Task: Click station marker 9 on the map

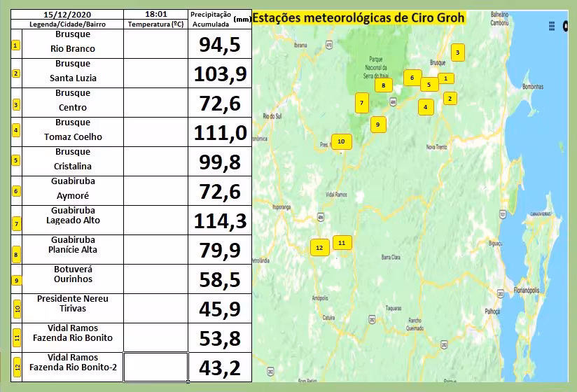Action: (377, 125)
